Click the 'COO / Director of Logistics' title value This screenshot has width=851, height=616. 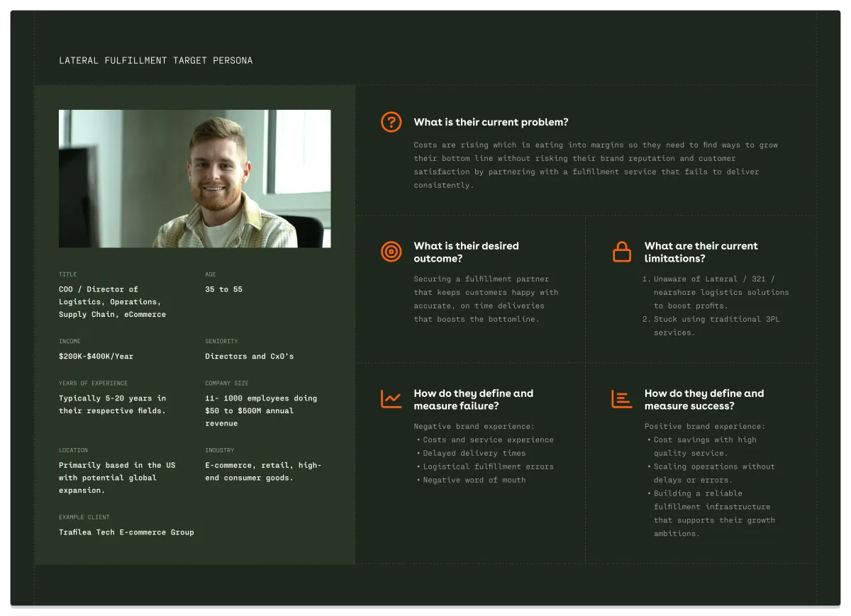[x=112, y=302]
